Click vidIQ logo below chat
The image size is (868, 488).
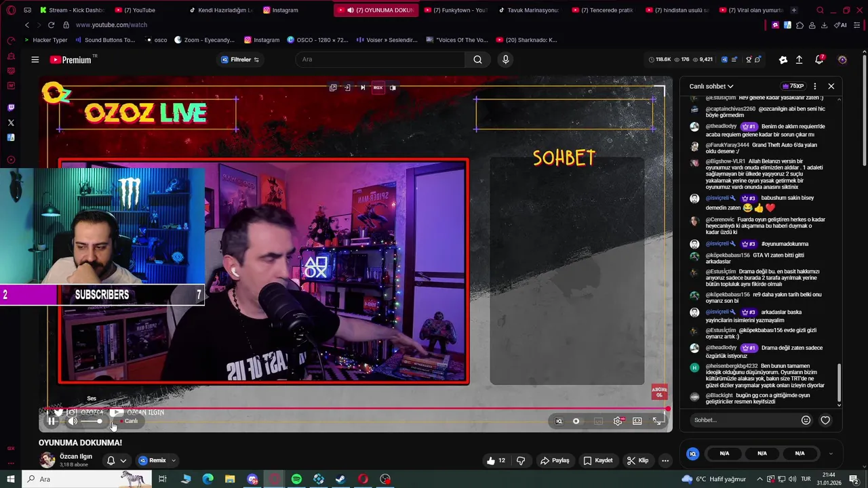tap(692, 453)
